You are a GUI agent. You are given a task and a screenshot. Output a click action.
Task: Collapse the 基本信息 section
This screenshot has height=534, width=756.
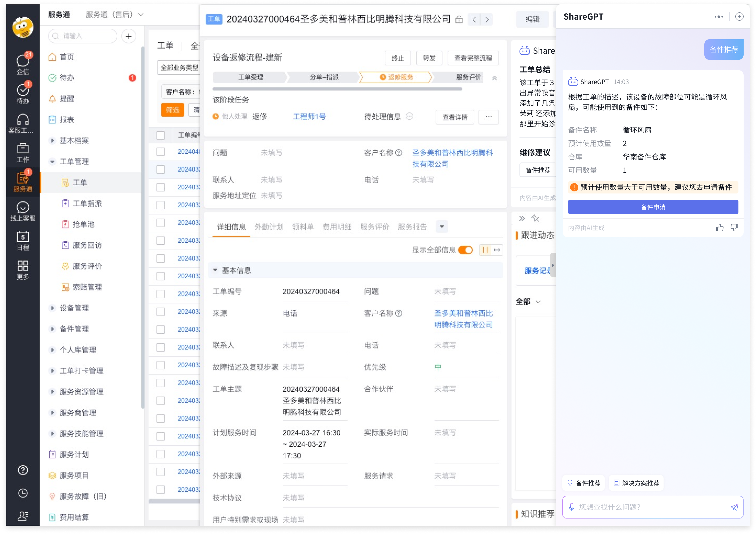coord(215,270)
